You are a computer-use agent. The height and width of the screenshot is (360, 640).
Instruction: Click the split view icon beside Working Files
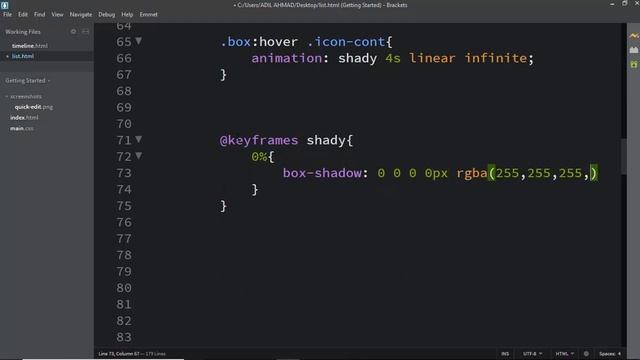point(85,31)
